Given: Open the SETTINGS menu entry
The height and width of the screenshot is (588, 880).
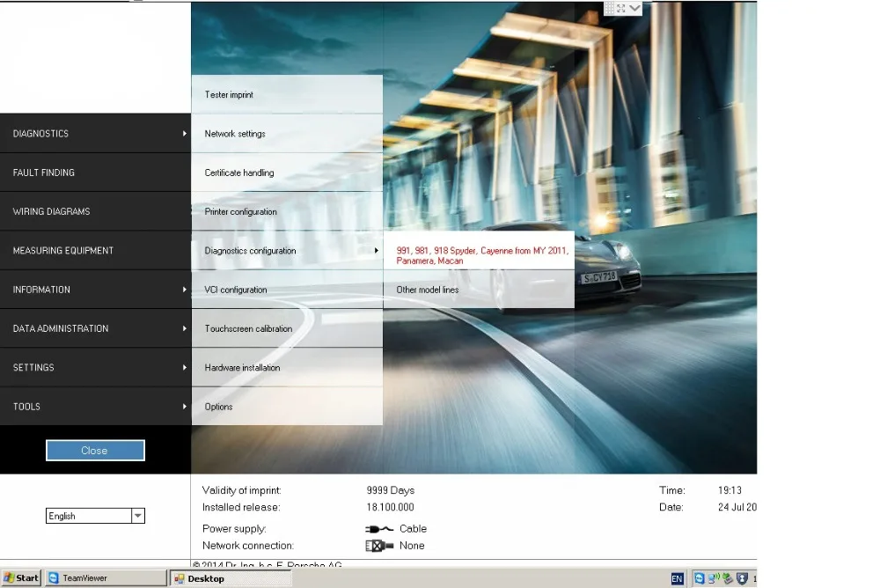Looking at the screenshot, I should click(x=95, y=367).
